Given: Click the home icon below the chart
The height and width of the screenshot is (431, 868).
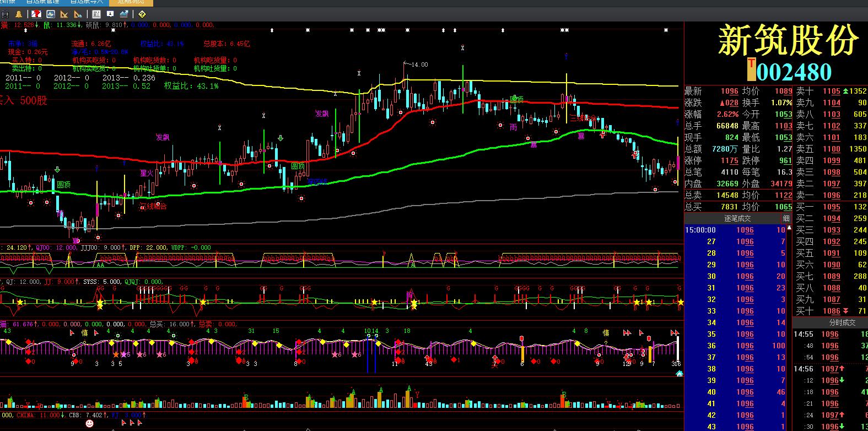Looking at the screenshot, I should pyautogui.click(x=679, y=373).
